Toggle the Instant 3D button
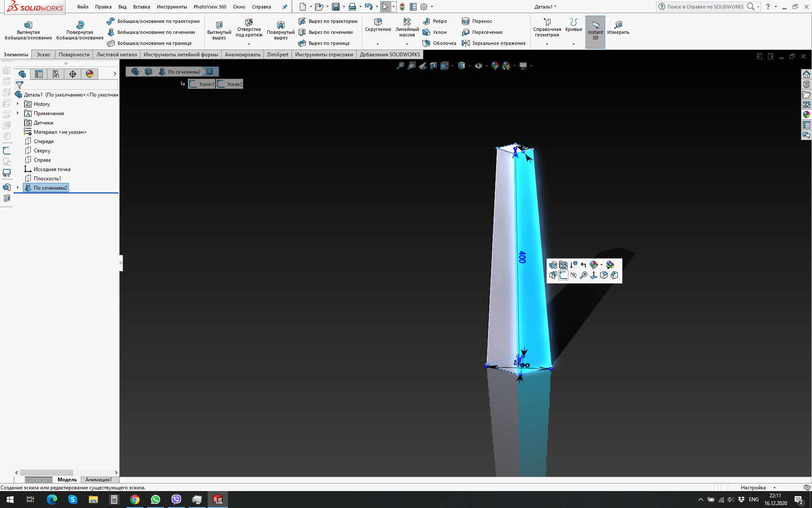The image size is (812, 508). 595,32
